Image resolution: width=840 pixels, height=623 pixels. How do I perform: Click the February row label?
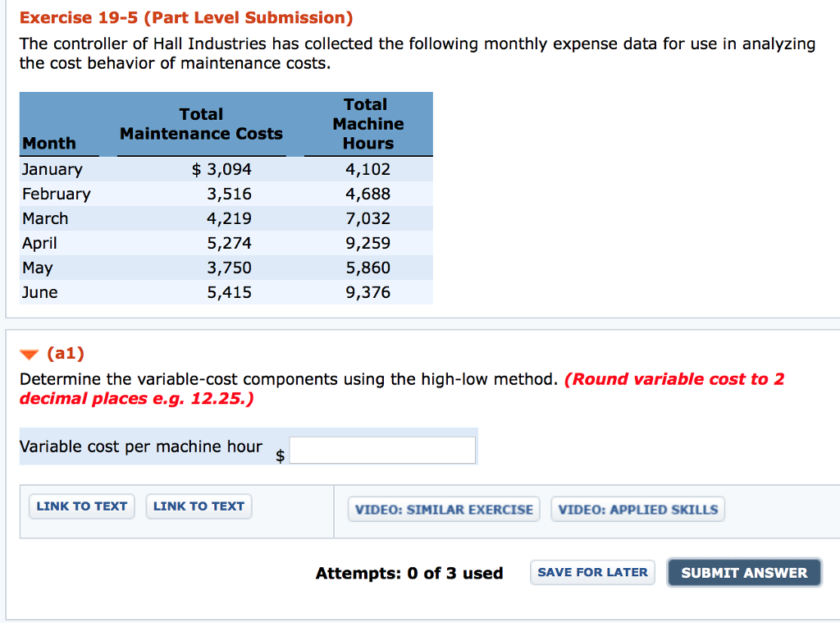(x=57, y=195)
